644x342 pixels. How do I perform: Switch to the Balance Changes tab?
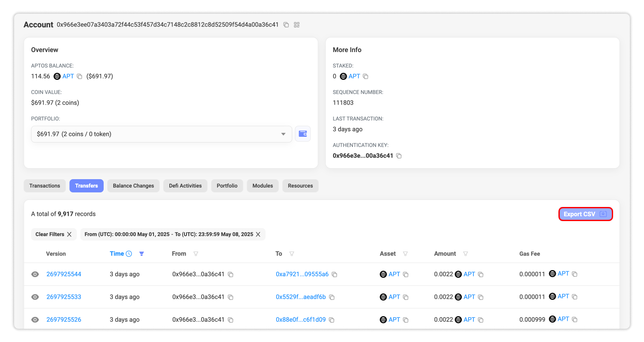tap(133, 186)
